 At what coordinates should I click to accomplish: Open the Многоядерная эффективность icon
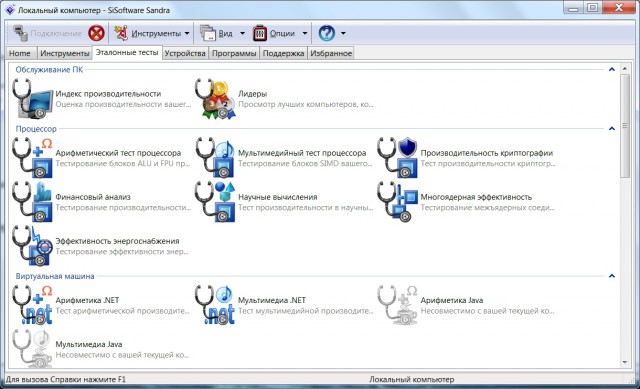(398, 202)
